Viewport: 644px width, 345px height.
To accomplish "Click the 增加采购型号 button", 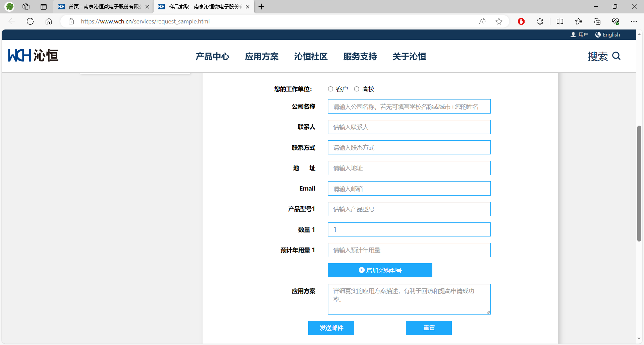I will [x=380, y=270].
